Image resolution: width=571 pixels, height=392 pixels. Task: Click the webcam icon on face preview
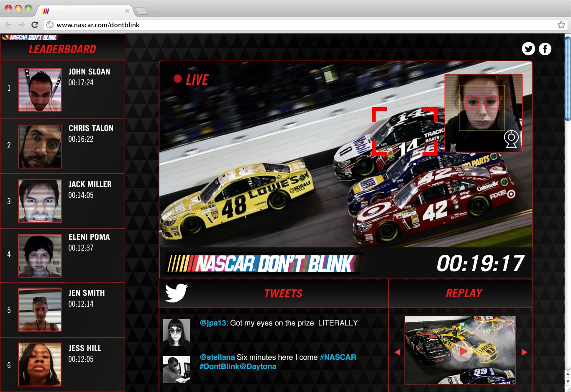pos(511,139)
